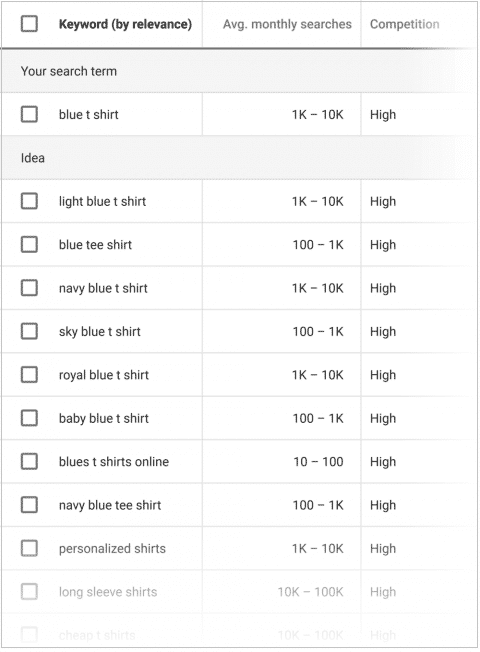Viewport: 480px width, 652px height.
Task: Click the 'personalized shirts' keyword text
Action: click(112, 548)
